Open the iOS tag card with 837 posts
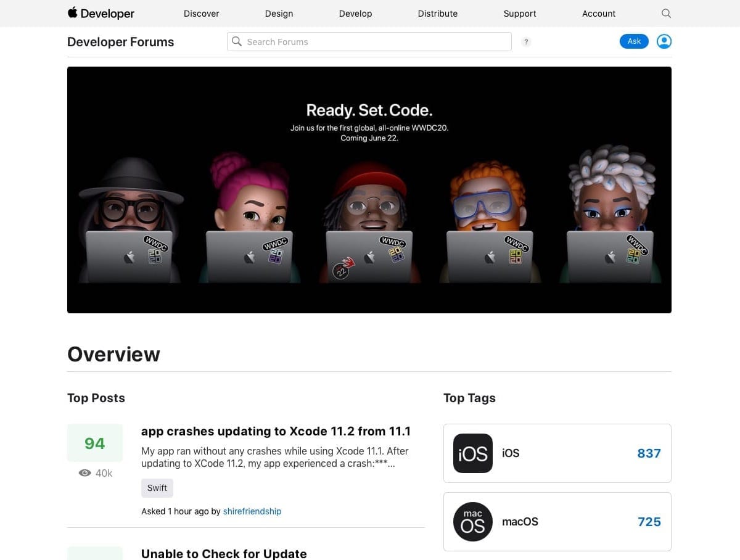This screenshot has height=560, width=740. coord(557,453)
